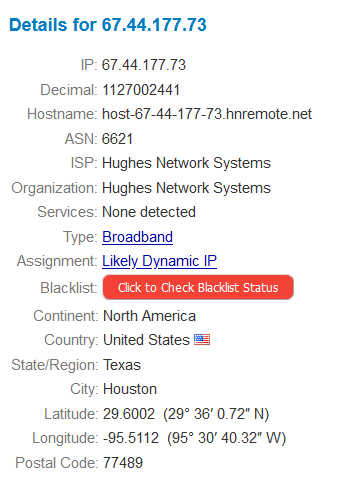This screenshot has height=486, width=364.
Task: Click the ASN number 6621
Action: [x=117, y=139]
